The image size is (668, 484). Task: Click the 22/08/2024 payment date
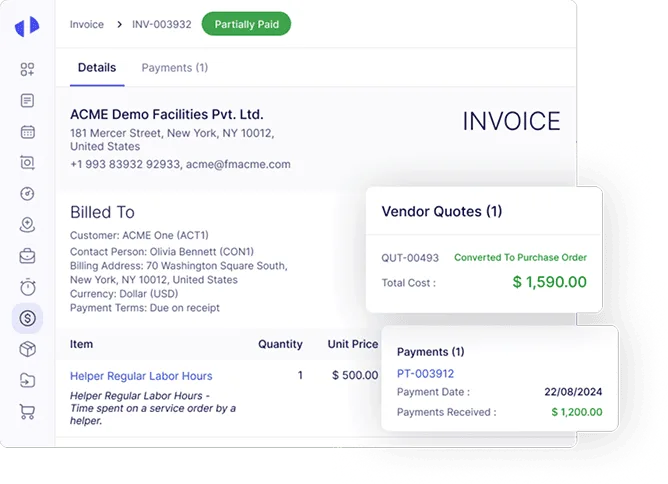tap(573, 392)
